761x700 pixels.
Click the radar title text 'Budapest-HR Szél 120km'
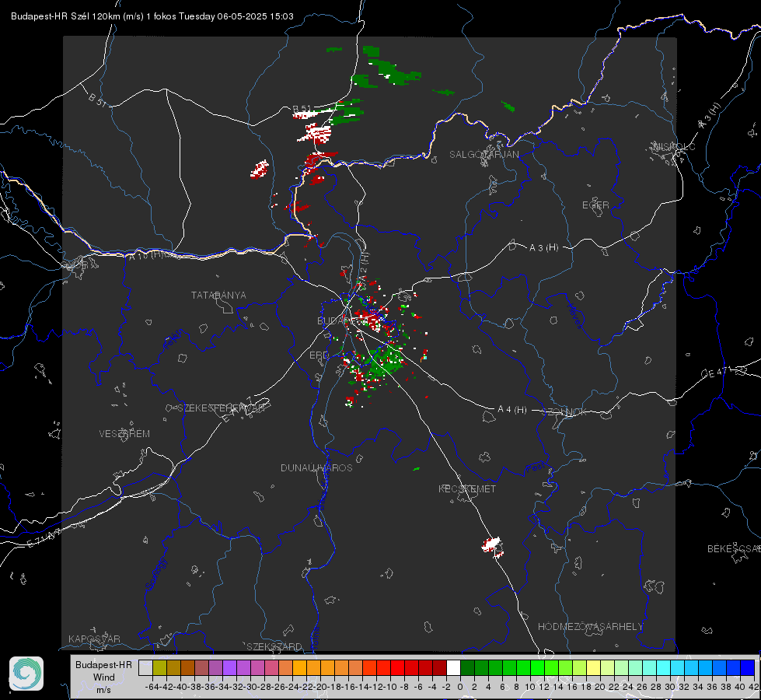click(x=65, y=16)
